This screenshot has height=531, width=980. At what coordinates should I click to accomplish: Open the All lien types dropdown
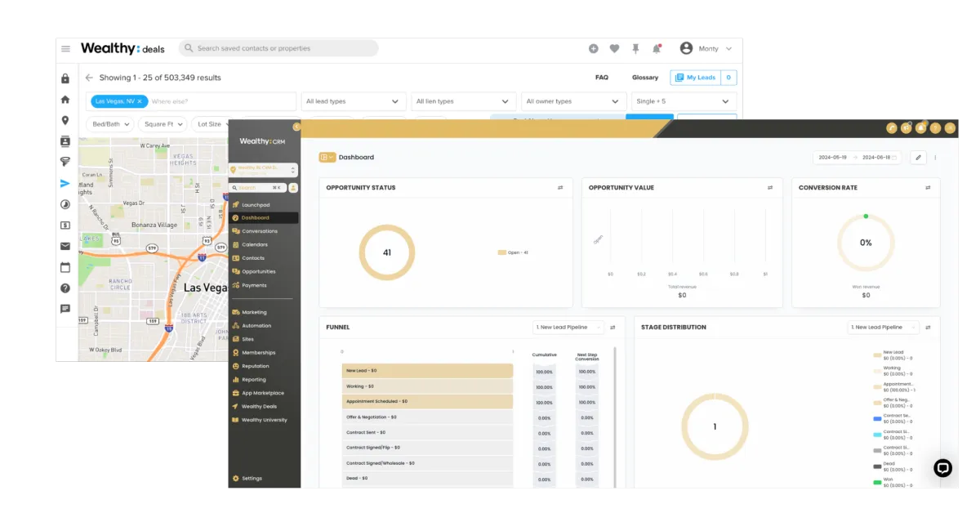tap(464, 101)
